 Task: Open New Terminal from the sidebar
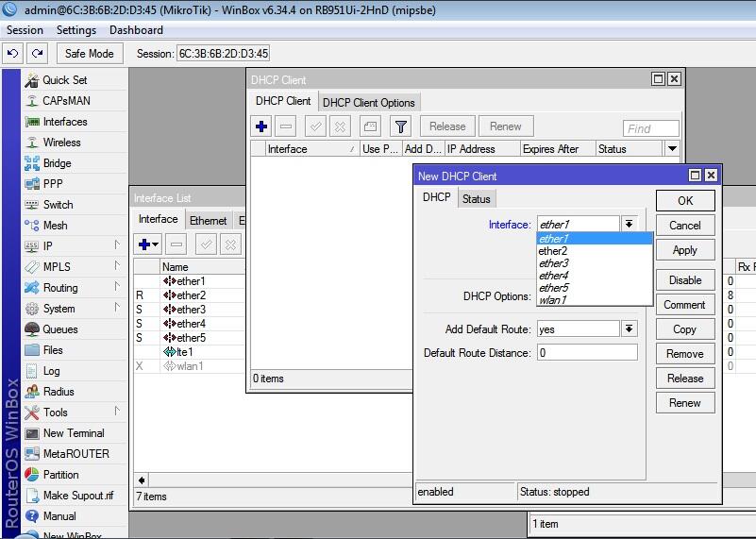click(74, 433)
